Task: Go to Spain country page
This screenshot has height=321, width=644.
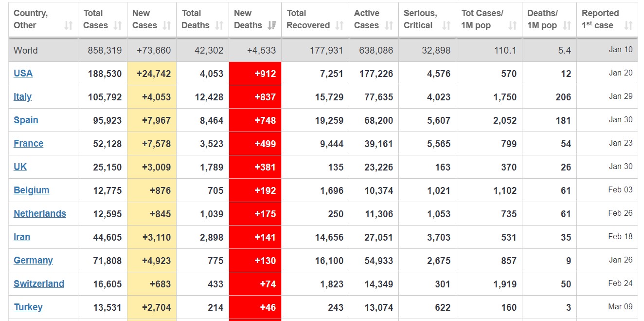Action: coord(26,120)
